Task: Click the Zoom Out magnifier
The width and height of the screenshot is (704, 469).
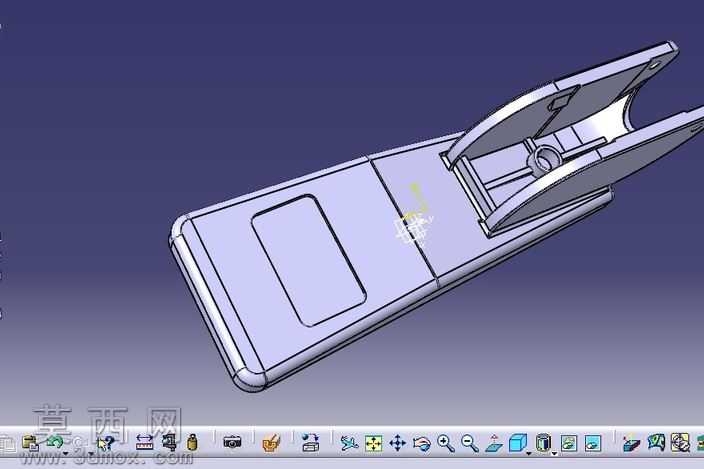Action: (470, 443)
